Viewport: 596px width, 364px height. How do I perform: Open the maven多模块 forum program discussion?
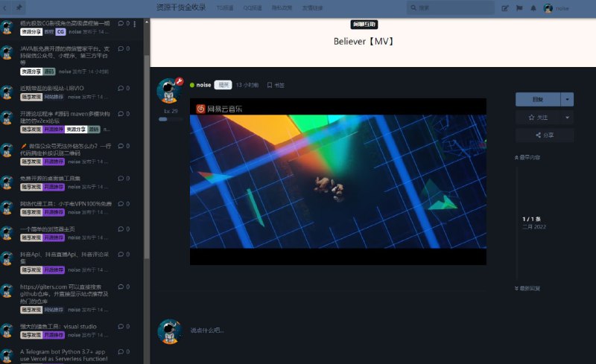click(65, 117)
